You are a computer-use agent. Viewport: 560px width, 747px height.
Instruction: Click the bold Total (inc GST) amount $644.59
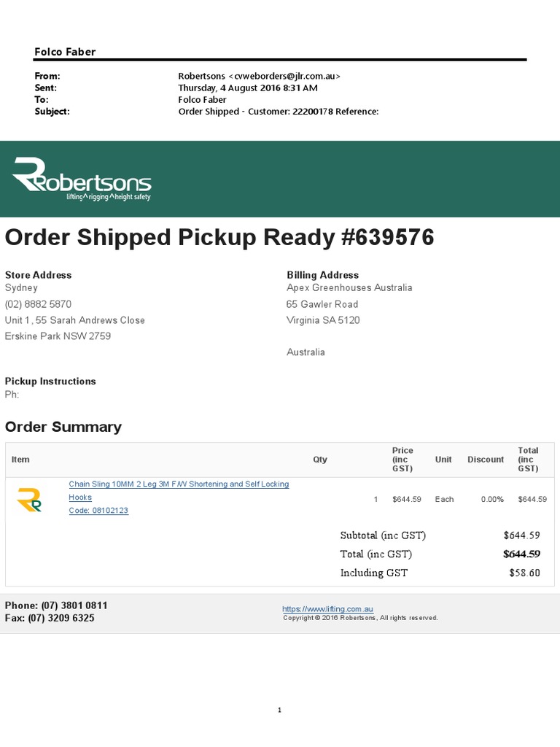click(x=521, y=554)
